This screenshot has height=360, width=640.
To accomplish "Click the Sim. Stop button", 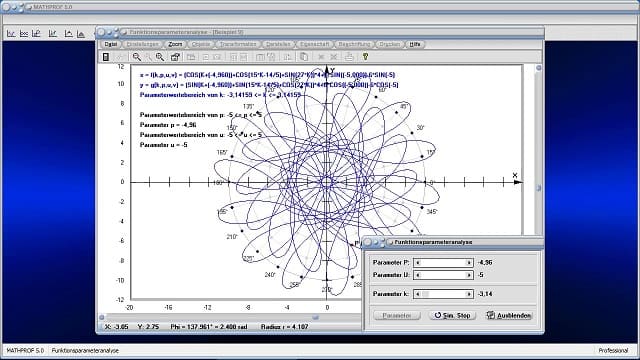I will point(452,316).
